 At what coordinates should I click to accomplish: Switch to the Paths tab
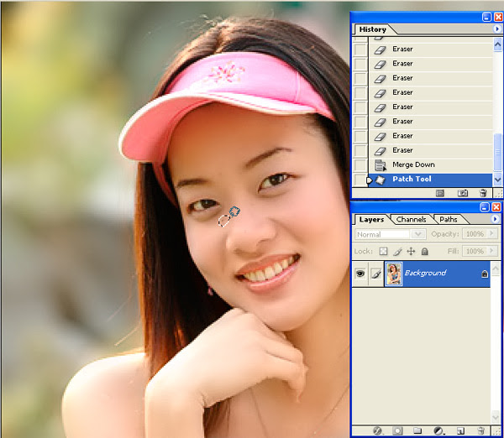[449, 220]
